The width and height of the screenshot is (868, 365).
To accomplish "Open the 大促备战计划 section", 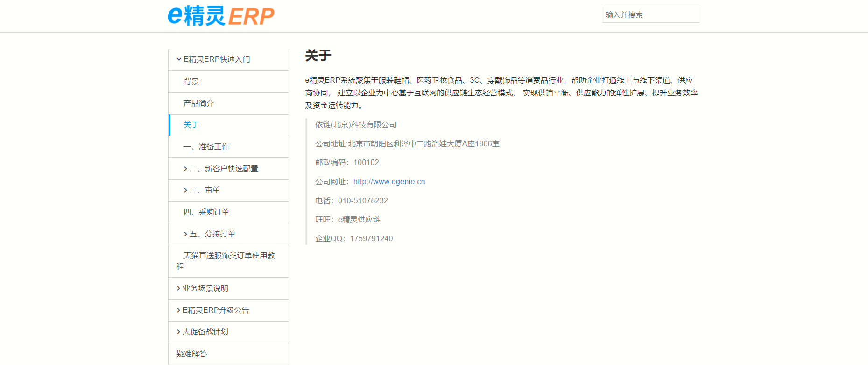I will [205, 332].
